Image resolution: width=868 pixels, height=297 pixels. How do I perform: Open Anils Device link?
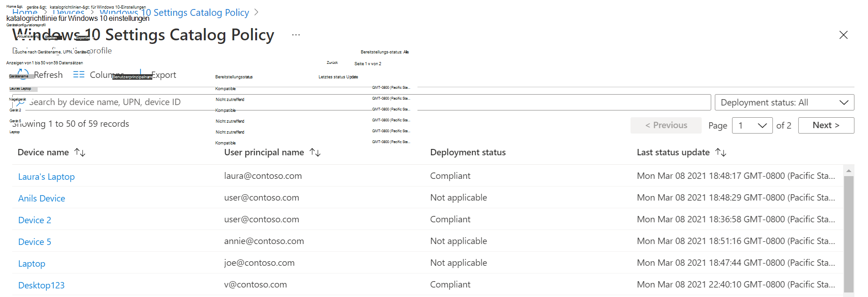pos(42,198)
